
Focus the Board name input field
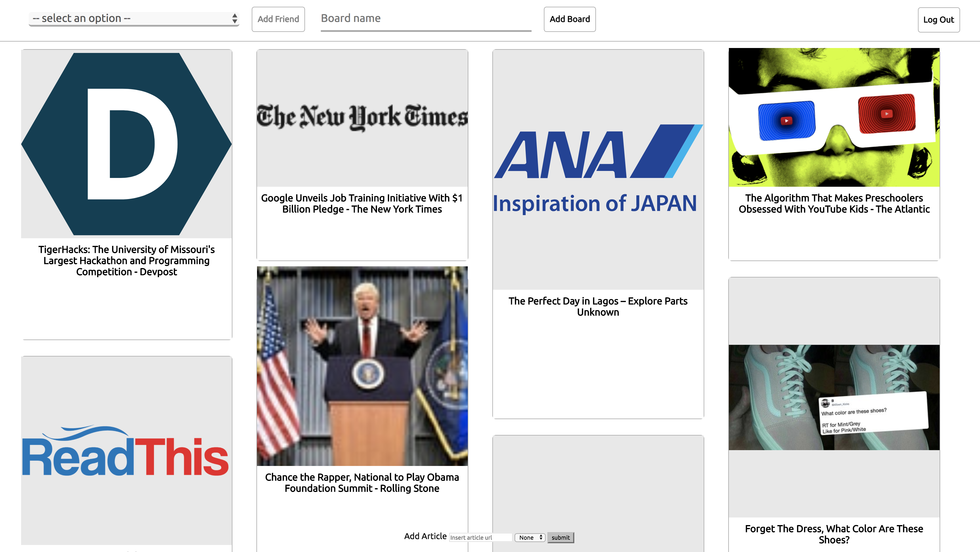(425, 18)
